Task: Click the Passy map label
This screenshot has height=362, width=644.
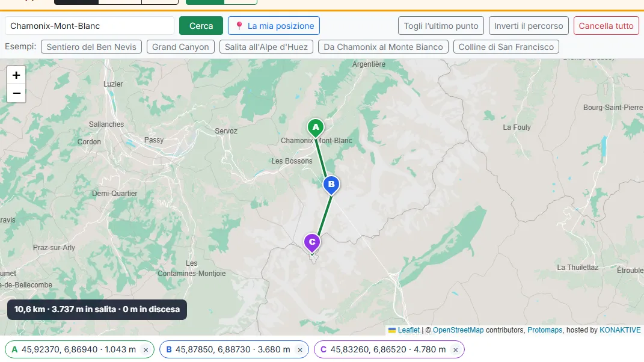Action: point(153,140)
